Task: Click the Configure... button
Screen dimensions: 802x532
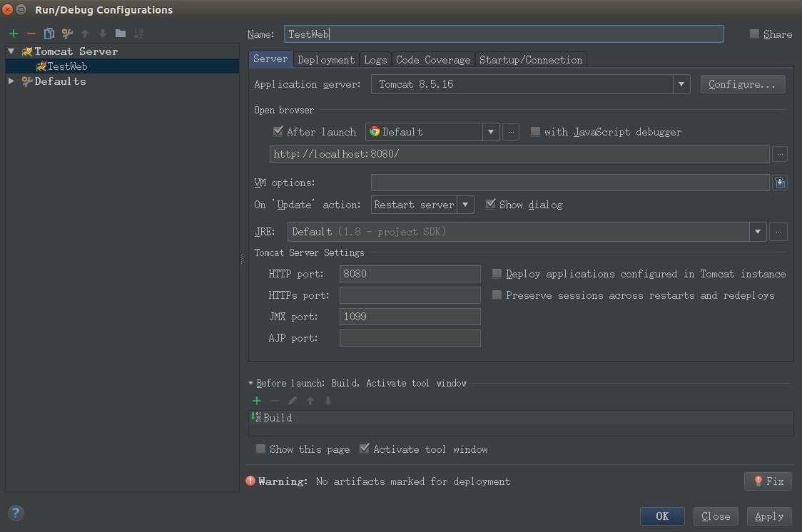Action: click(743, 84)
